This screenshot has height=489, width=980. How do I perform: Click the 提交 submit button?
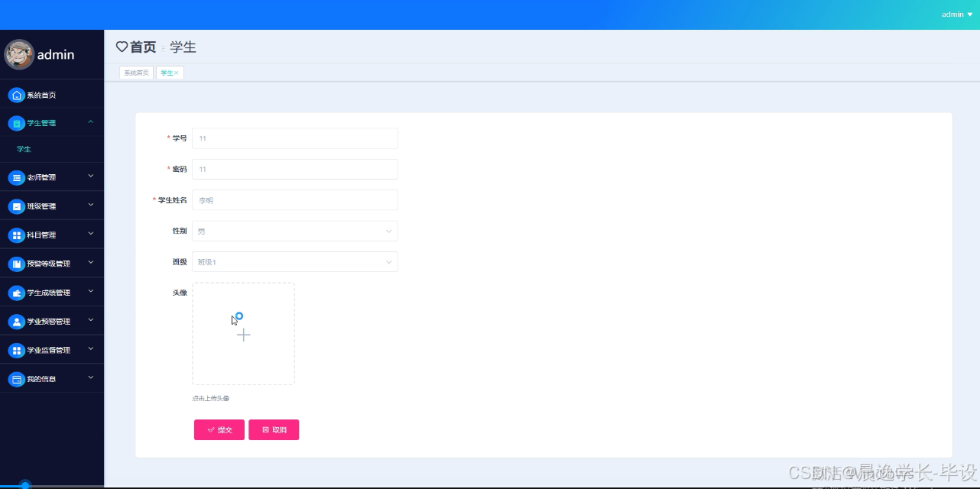pyautogui.click(x=219, y=430)
